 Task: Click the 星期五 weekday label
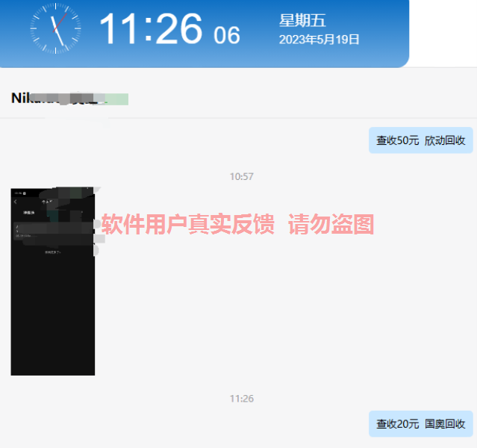click(302, 21)
